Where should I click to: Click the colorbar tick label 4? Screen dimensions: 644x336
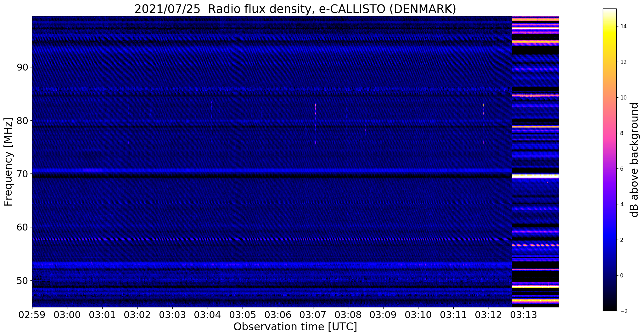(x=621, y=204)
